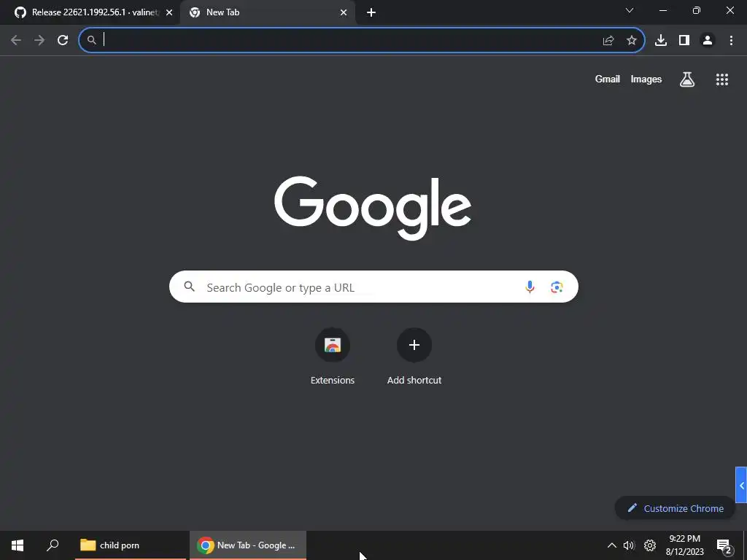The height and width of the screenshot is (560, 747).
Task: Open Chrome's three-dot menu
Action: point(731,41)
